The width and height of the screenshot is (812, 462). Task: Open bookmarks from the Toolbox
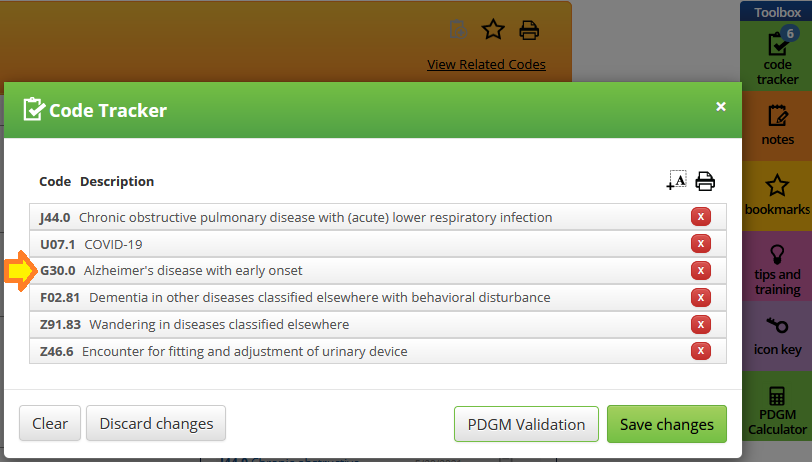point(777,196)
